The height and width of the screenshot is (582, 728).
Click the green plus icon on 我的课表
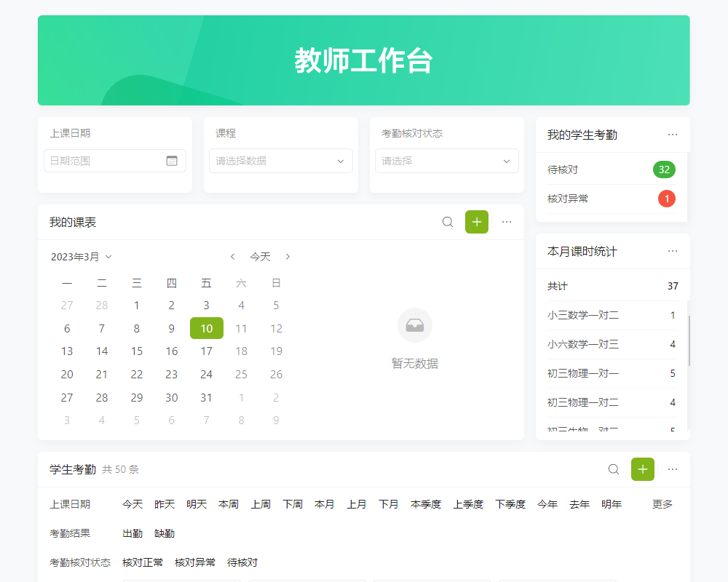(477, 222)
